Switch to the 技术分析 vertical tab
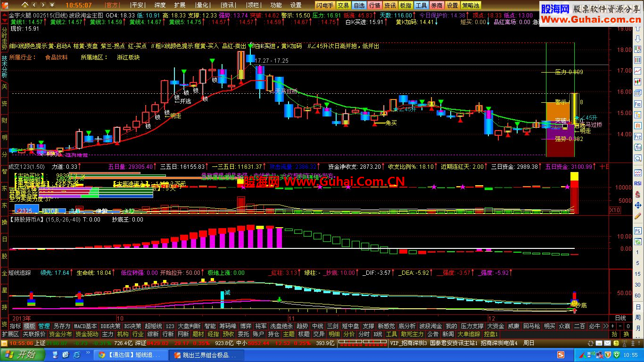Screen dimensions: 644x362 [4, 66]
